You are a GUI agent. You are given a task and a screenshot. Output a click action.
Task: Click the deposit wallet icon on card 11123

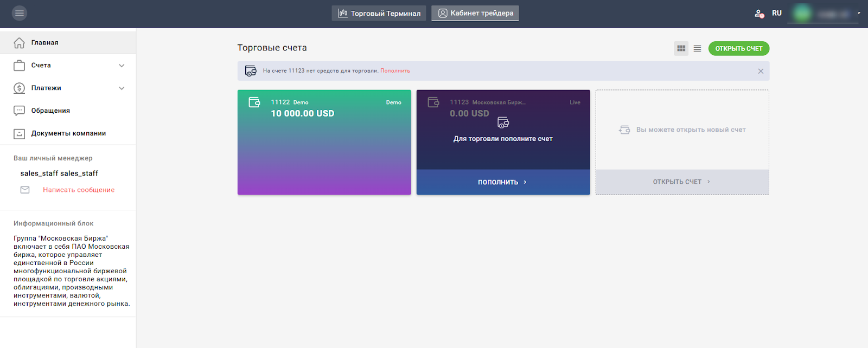503,123
